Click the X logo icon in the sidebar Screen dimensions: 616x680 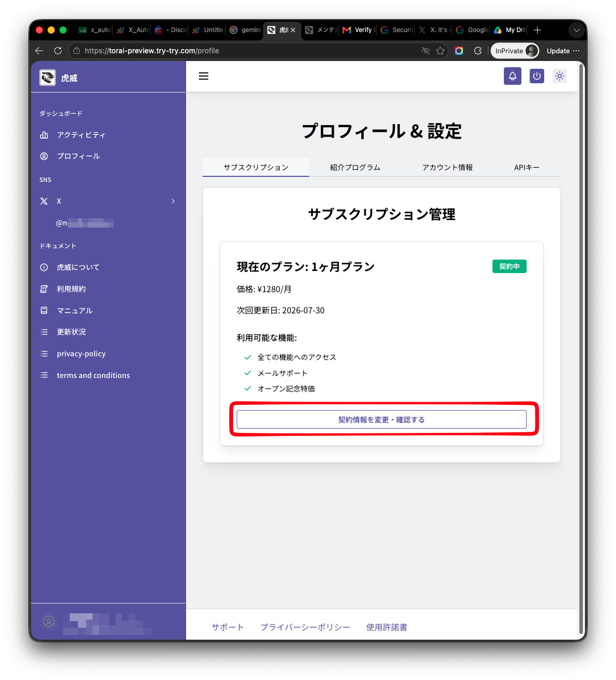(44, 201)
